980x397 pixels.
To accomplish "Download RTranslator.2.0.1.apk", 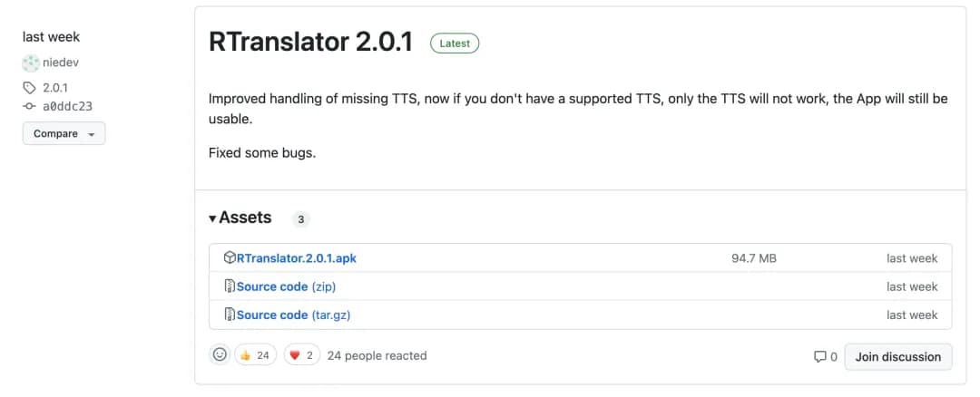I will tap(296, 258).
